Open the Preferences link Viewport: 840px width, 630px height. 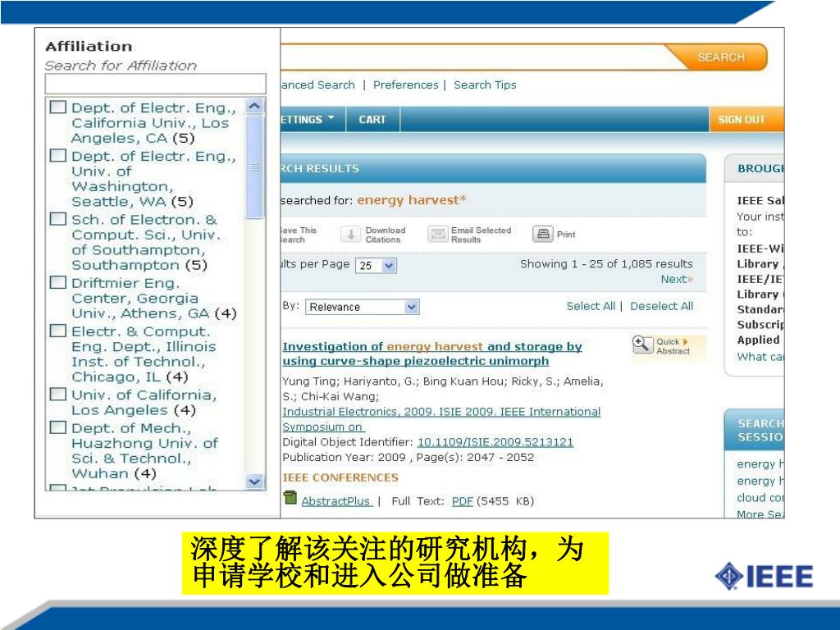click(405, 84)
